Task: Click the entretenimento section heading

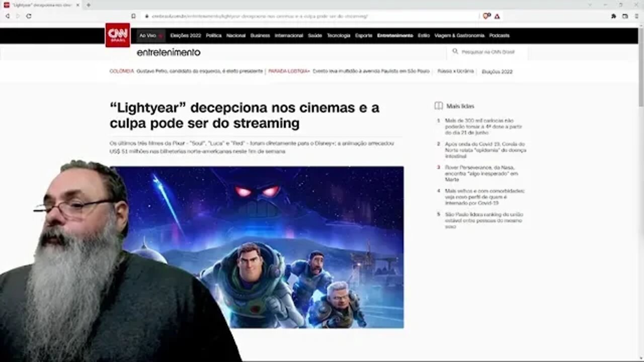Action: tap(169, 52)
